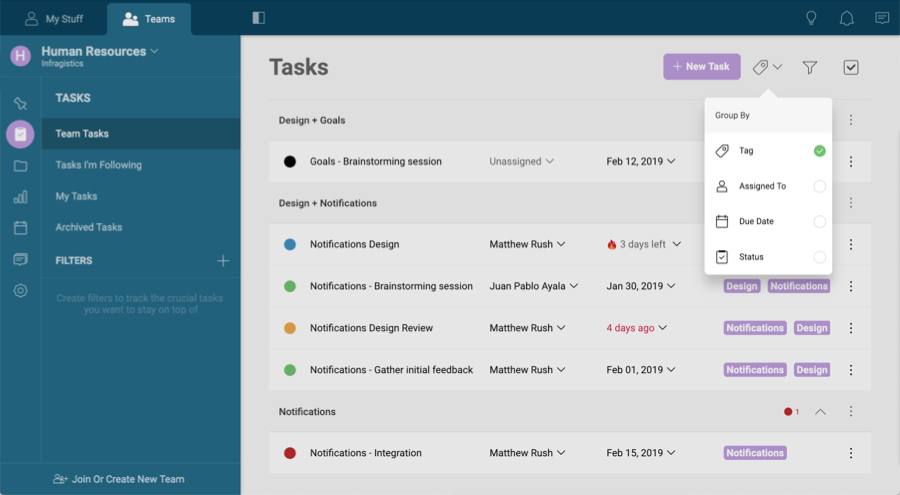Click Join Or Create New Team

point(120,479)
